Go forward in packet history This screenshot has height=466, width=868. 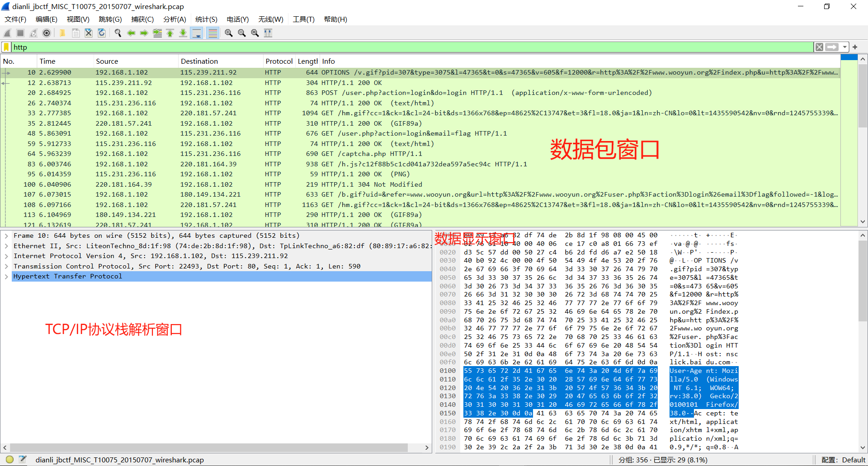[144, 33]
